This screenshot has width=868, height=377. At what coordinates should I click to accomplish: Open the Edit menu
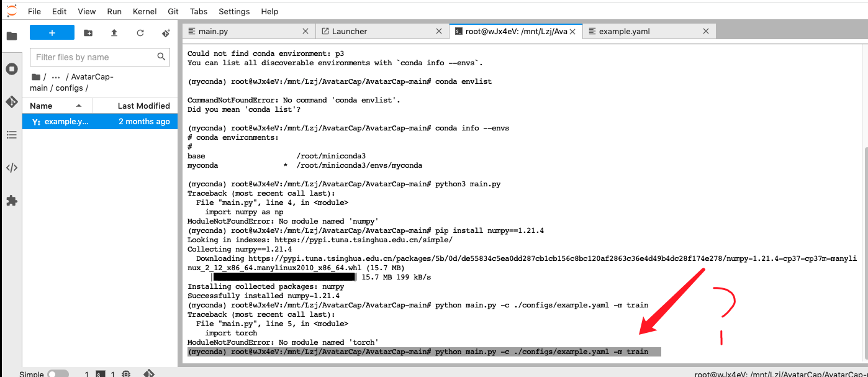(x=60, y=11)
